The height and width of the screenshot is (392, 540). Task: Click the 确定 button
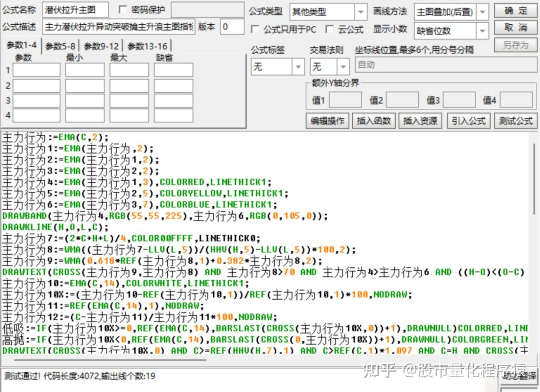(516, 11)
